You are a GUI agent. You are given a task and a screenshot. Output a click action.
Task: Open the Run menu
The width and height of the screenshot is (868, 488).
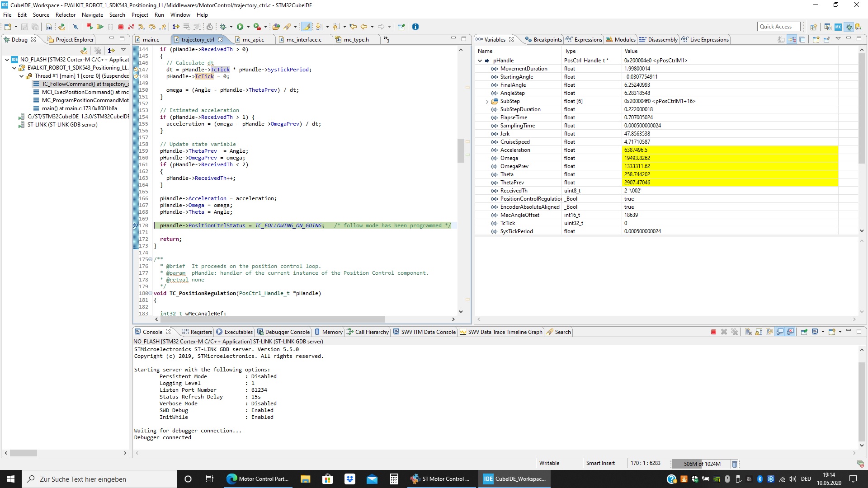pos(159,15)
